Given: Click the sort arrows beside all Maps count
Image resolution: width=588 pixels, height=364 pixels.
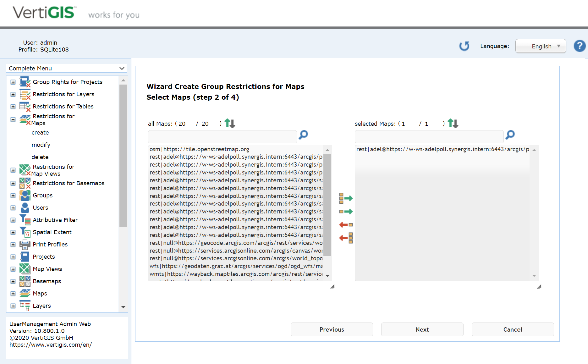Looking at the screenshot, I should pos(229,123).
